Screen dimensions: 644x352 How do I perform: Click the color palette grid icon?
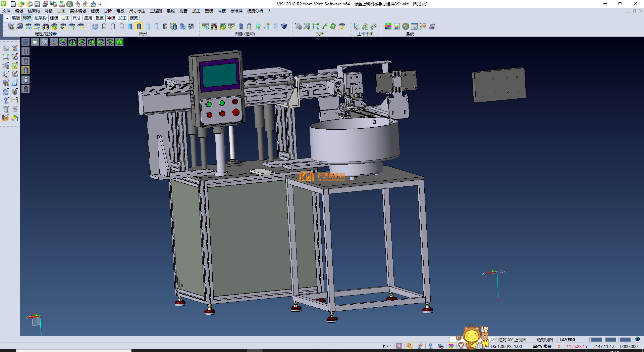(388, 26)
